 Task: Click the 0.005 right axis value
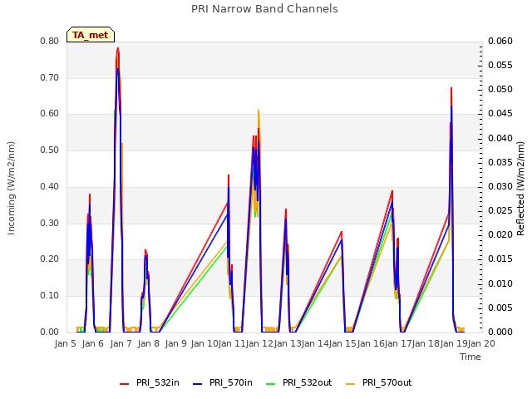500,308
